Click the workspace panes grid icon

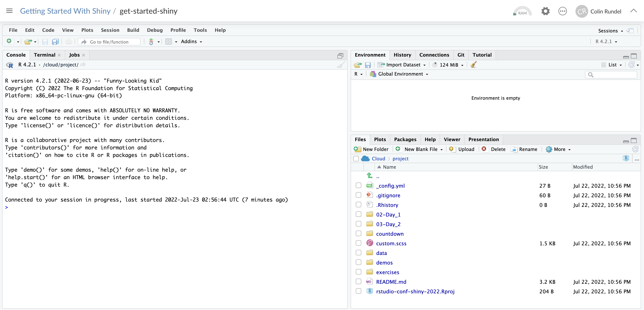coord(168,42)
